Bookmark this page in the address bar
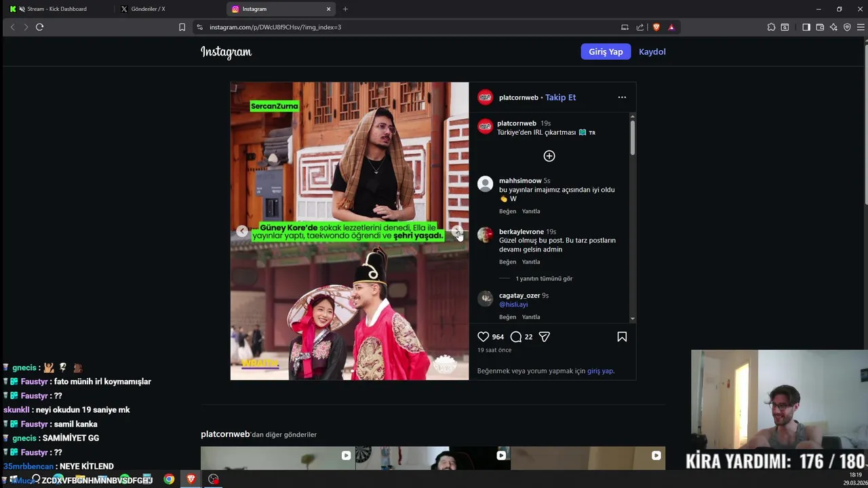 point(182,27)
